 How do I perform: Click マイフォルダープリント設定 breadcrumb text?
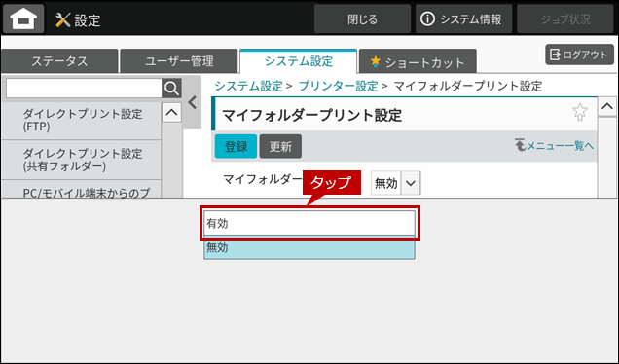click(x=468, y=86)
